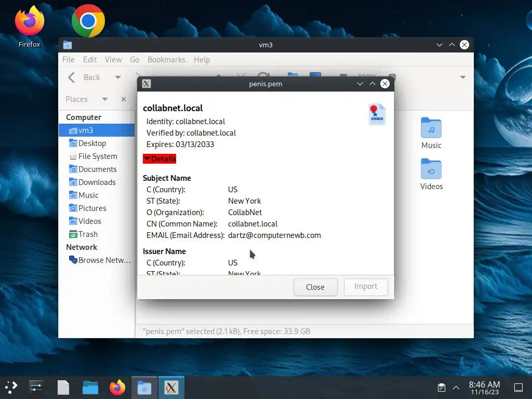Open the Bookmarks menu
This screenshot has height=399, width=532.
[x=166, y=60]
